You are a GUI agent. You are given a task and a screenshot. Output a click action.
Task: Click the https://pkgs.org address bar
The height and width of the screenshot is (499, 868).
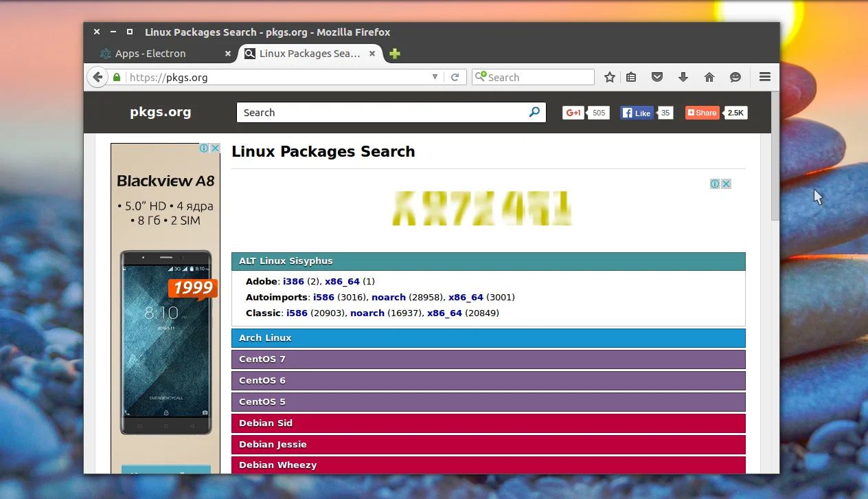pos(278,78)
